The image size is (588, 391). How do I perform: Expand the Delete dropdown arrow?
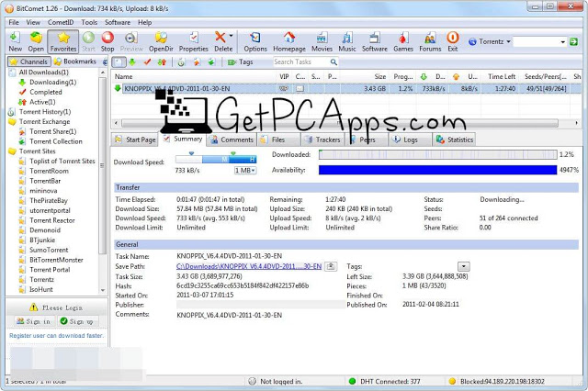(231, 36)
